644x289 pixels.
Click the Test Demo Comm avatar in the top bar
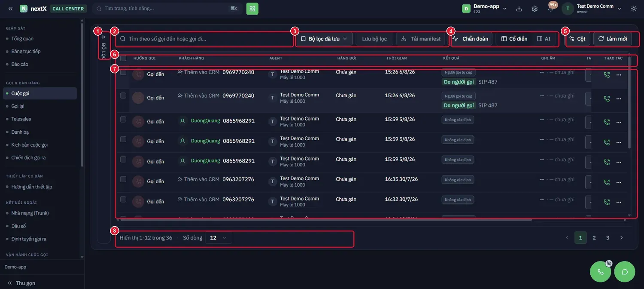coord(568,9)
